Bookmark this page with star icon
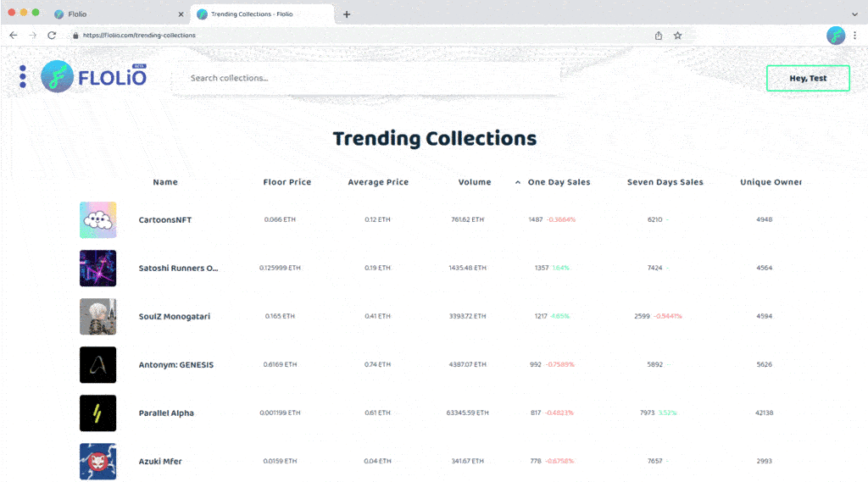The width and height of the screenshot is (868, 482). [x=677, y=36]
